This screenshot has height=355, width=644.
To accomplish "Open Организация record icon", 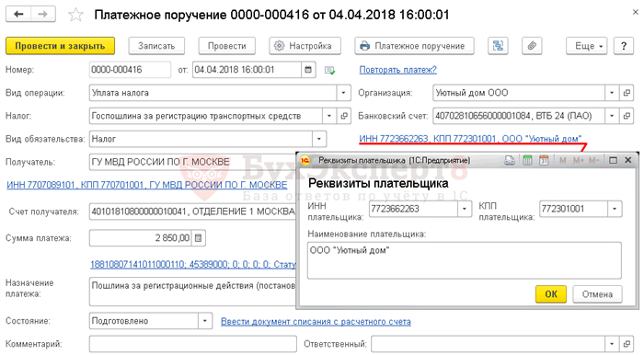I will 627,93.
